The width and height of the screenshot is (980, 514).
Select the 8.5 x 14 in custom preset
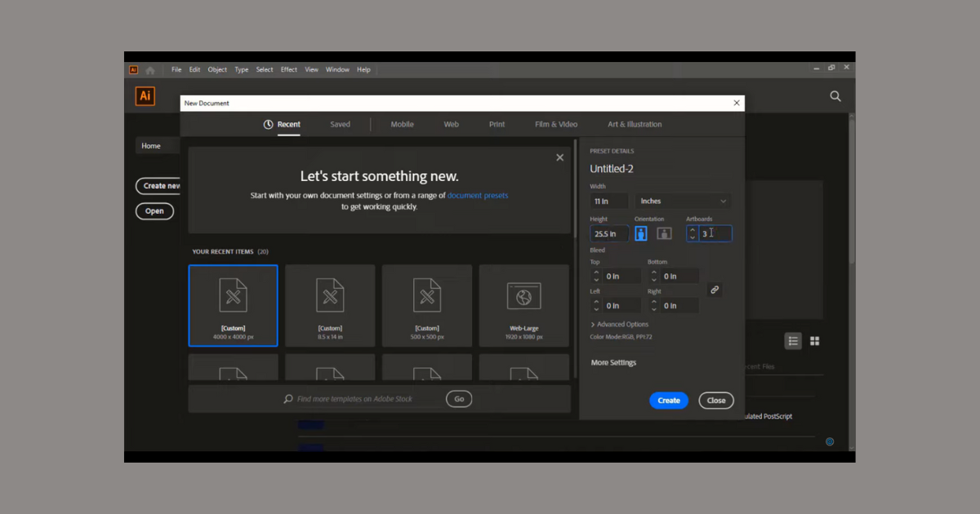coord(330,305)
